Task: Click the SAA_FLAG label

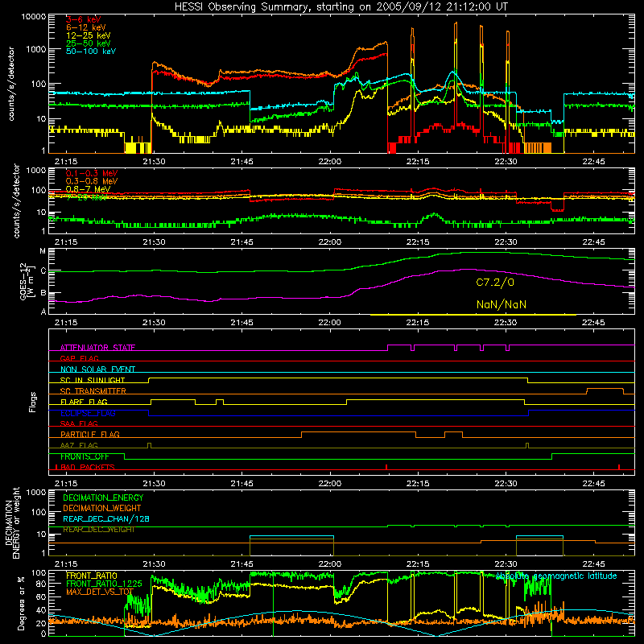Action: (x=79, y=424)
